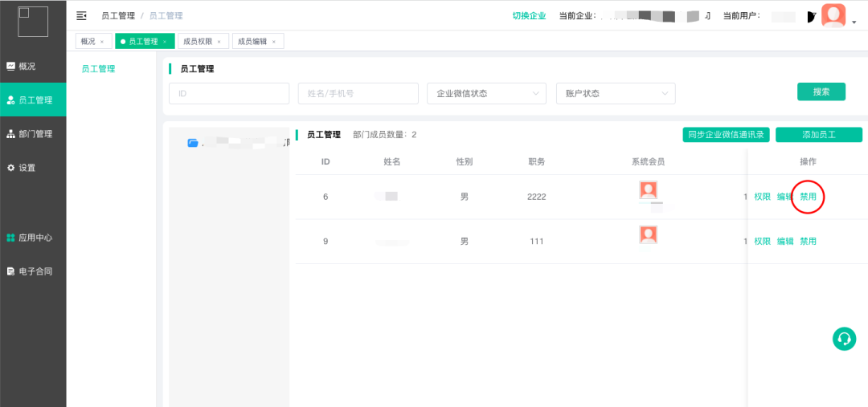Select 员工管理 in the secondary submenu
Image resolution: width=868 pixels, height=407 pixels.
point(99,69)
